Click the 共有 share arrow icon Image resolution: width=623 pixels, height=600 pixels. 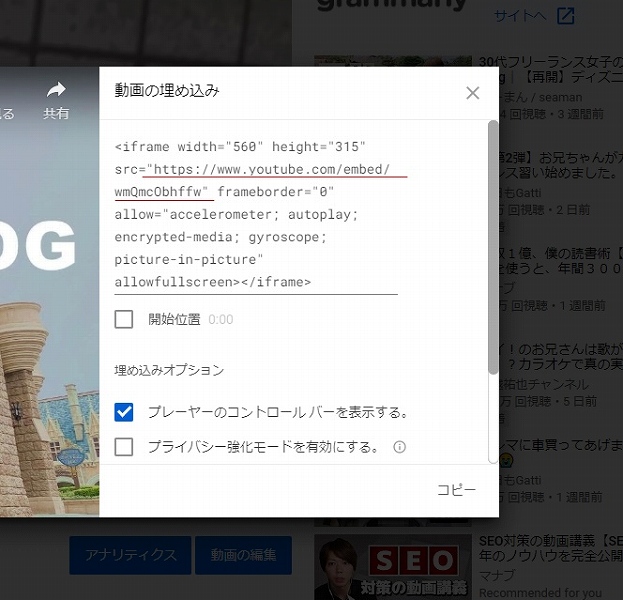(x=56, y=90)
